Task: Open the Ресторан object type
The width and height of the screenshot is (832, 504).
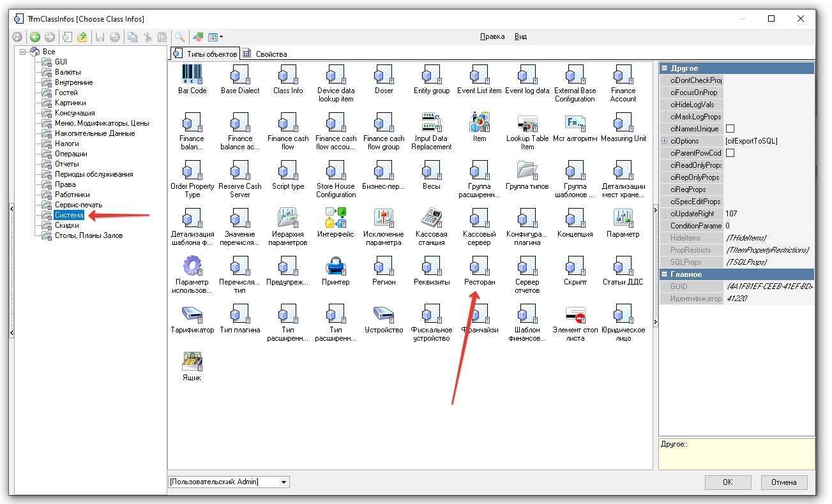Action: click(x=480, y=271)
